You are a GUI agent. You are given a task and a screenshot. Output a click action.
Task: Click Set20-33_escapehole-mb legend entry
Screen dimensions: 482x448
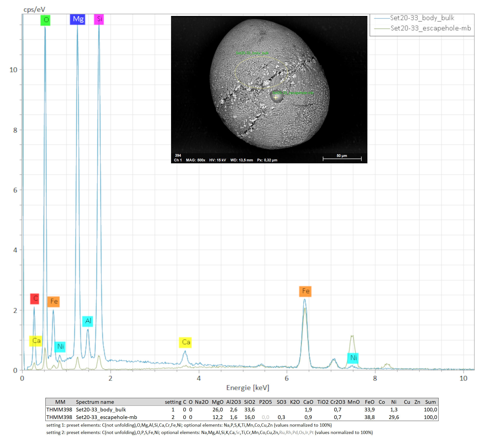click(430, 28)
